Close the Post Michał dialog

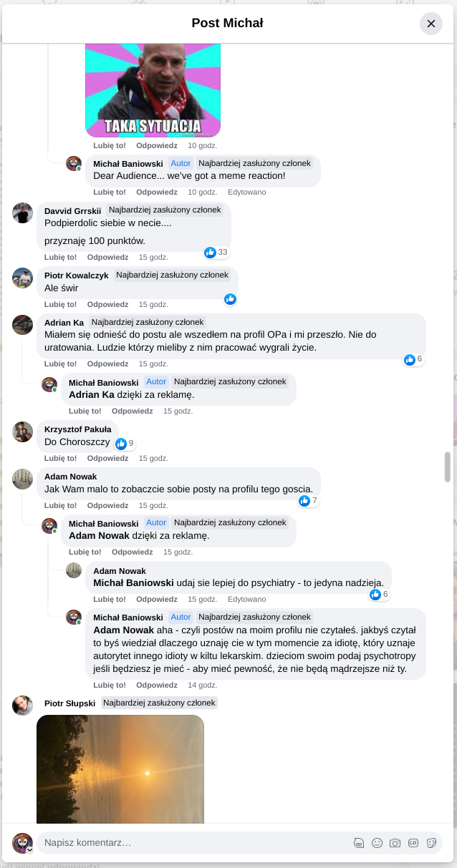point(430,24)
